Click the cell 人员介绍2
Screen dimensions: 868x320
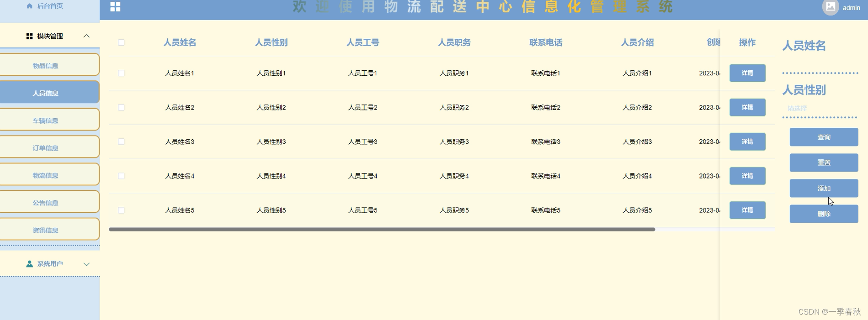637,107
